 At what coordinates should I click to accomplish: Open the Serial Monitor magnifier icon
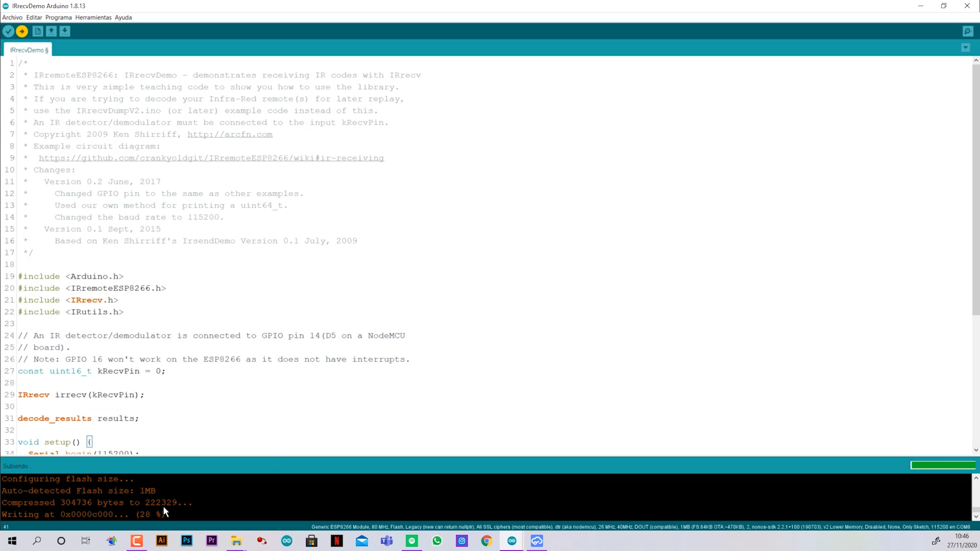(x=967, y=32)
